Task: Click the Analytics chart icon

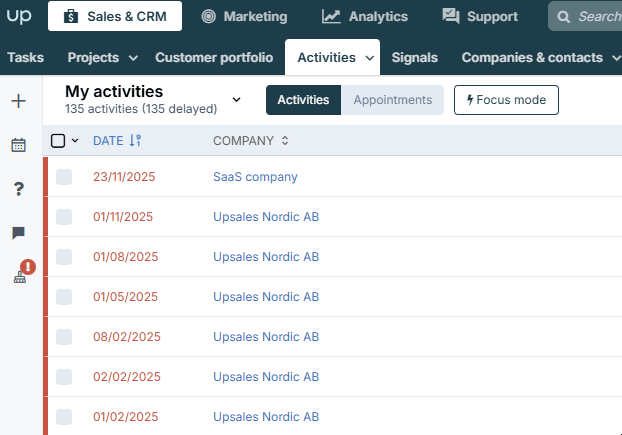Action: click(331, 16)
